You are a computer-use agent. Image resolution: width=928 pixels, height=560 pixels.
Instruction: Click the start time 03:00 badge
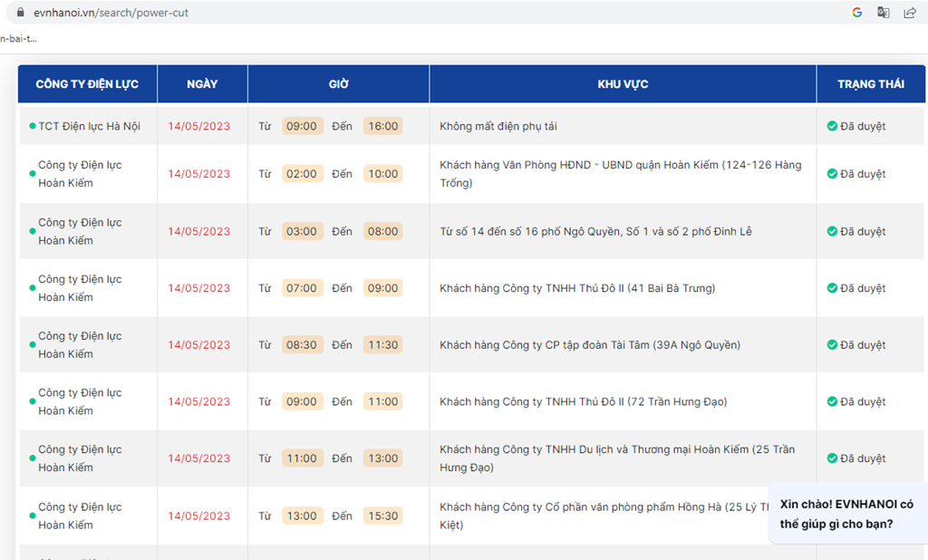pyautogui.click(x=302, y=231)
